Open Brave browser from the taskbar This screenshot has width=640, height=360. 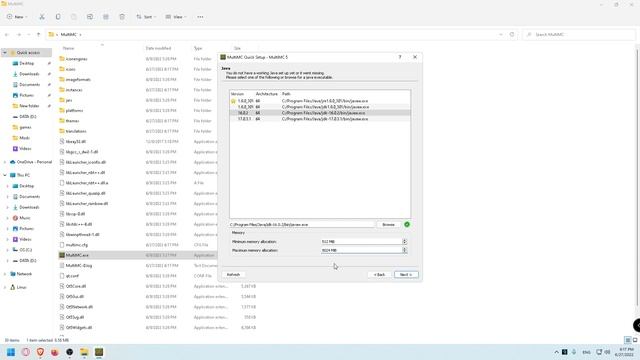coord(40,352)
